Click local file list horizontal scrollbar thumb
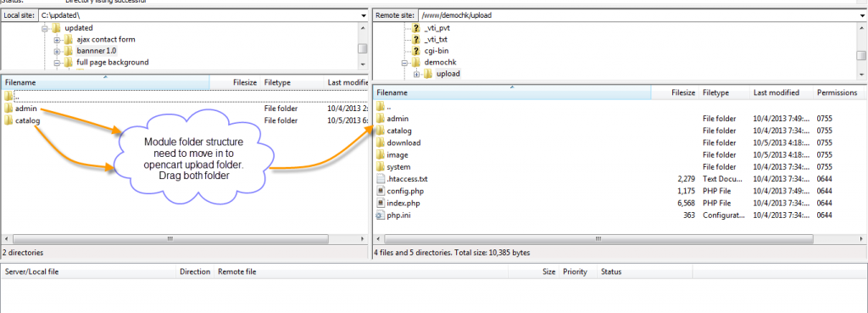Viewport: 868px width, 313px height. click(170, 238)
